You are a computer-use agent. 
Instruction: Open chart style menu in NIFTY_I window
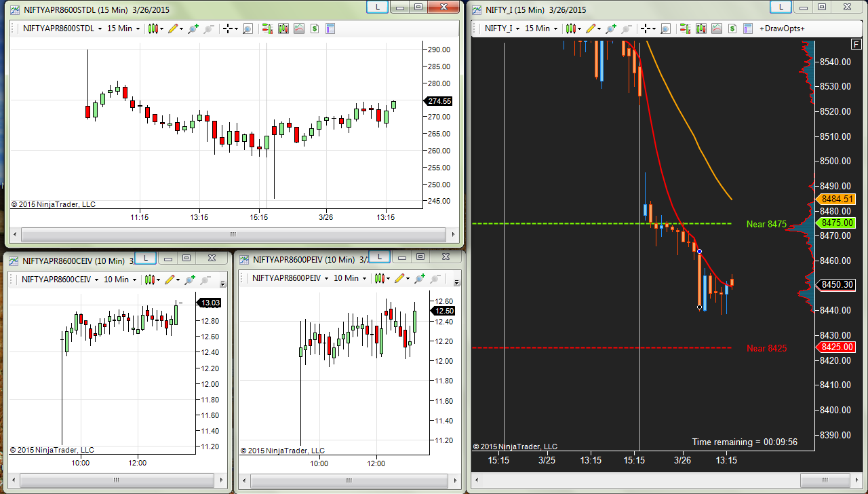coord(573,28)
